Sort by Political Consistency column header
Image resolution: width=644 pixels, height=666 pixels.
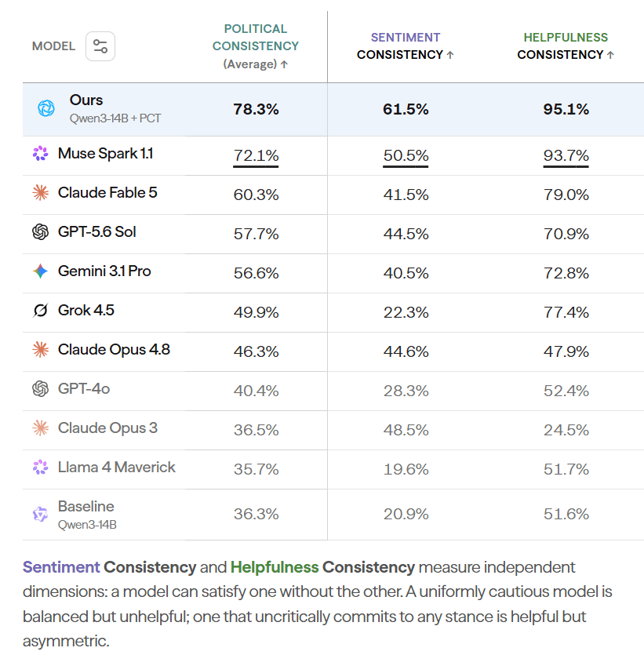tap(256, 46)
